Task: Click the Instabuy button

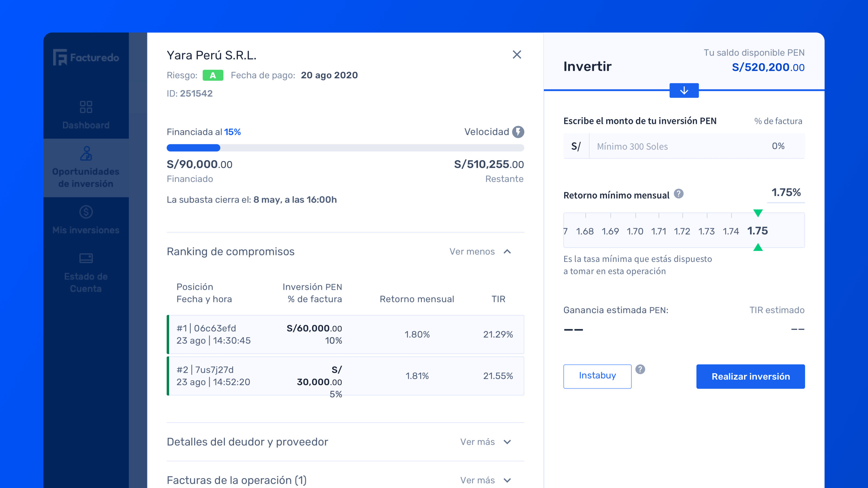Action: [597, 376]
